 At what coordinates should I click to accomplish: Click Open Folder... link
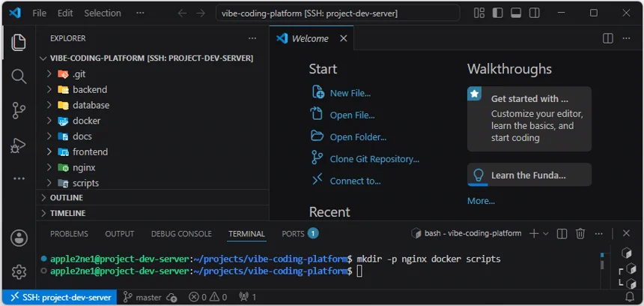click(349, 137)
